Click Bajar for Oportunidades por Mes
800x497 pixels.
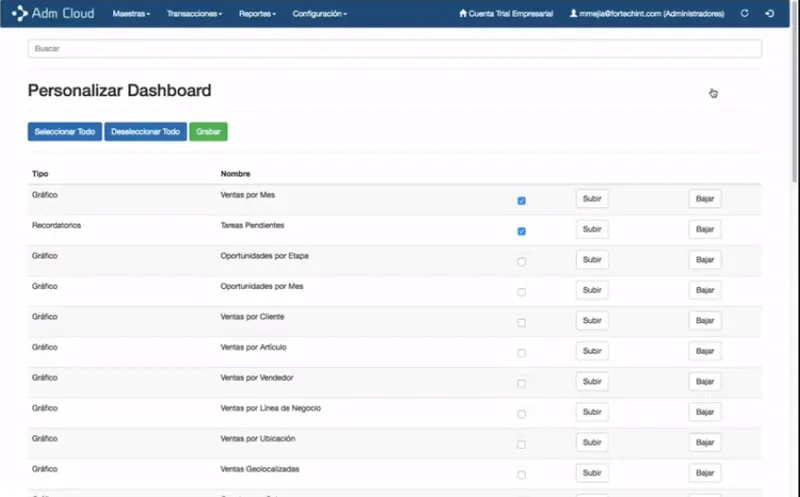pos(705,290)
